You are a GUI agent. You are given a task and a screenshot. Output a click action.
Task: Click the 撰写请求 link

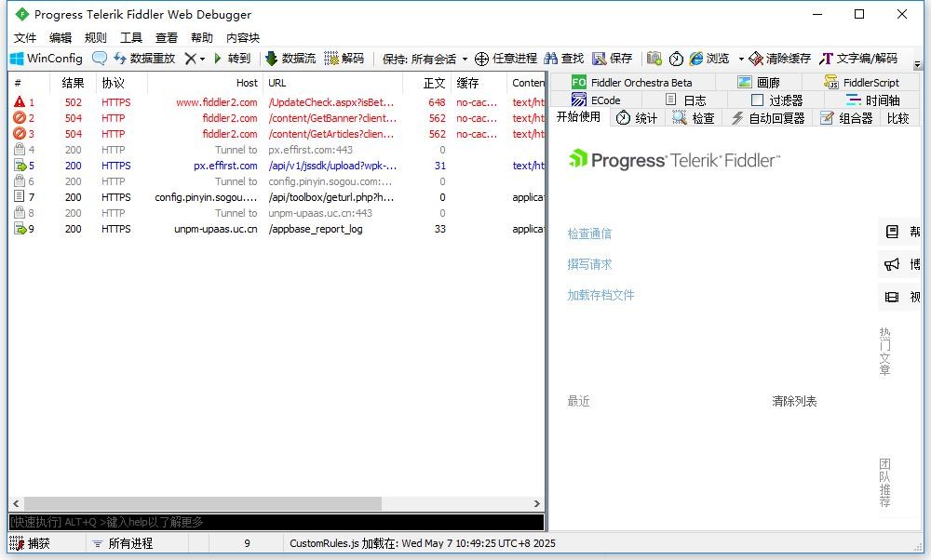(589, 264)
